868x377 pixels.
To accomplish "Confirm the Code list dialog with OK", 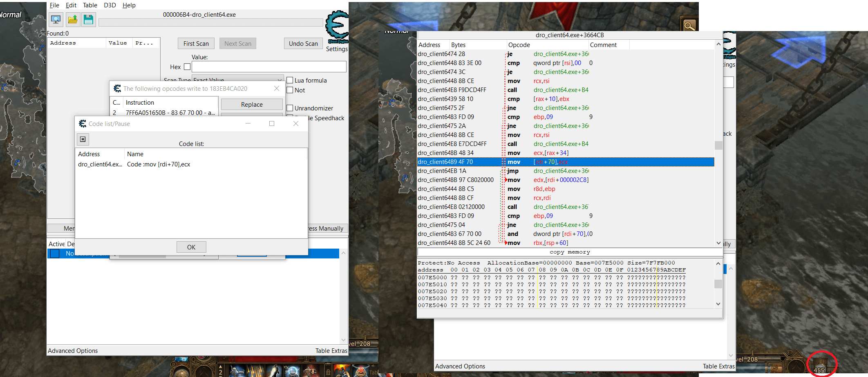I will 191,247.
